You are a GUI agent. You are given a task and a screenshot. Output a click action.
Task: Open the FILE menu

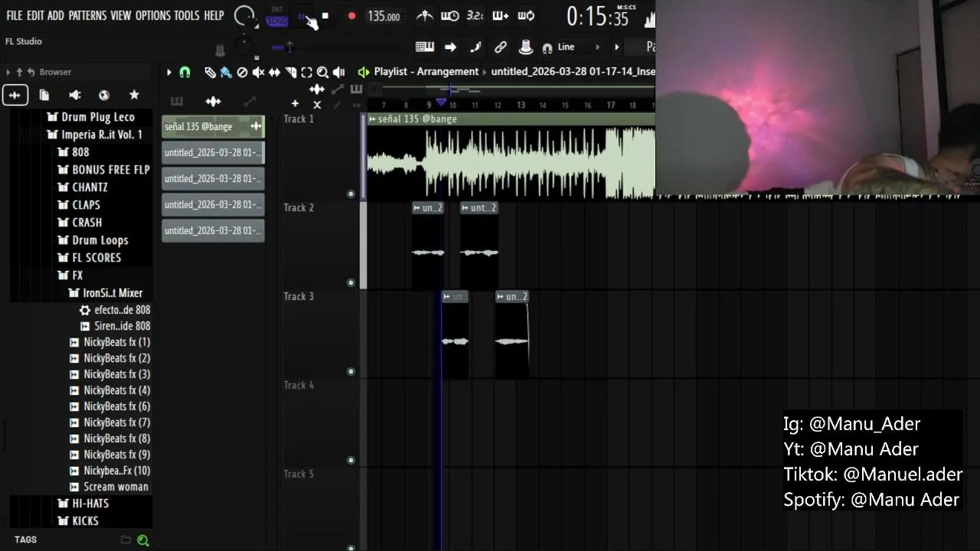pyautogui.click(x=15, y=15)
